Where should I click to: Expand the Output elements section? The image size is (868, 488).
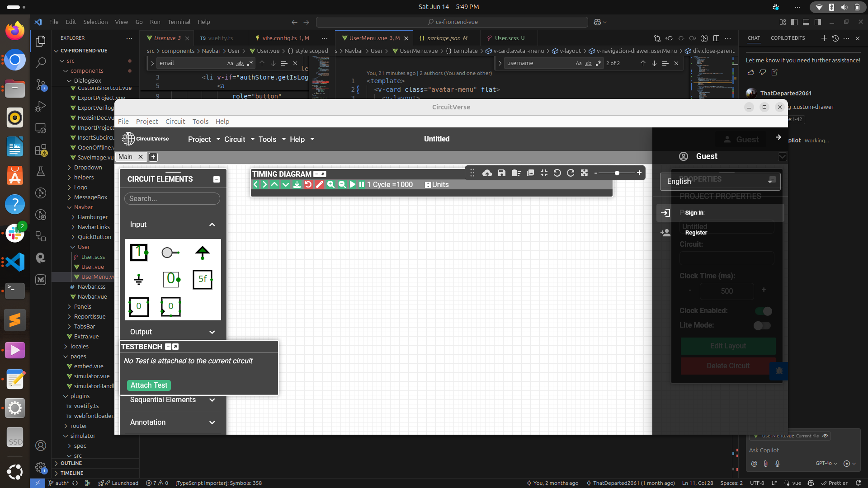pos(212,332)
